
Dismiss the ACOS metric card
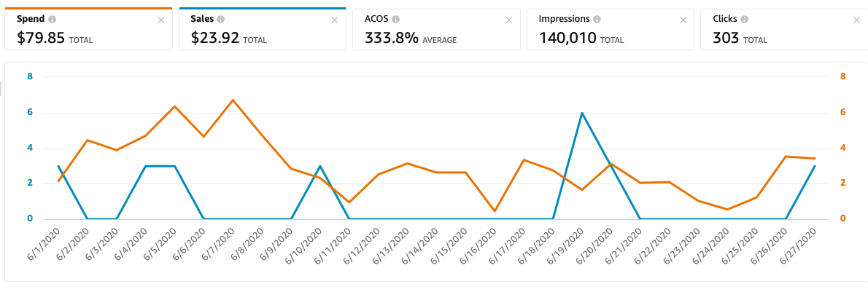pyautogui.click(x=509, y=20)
